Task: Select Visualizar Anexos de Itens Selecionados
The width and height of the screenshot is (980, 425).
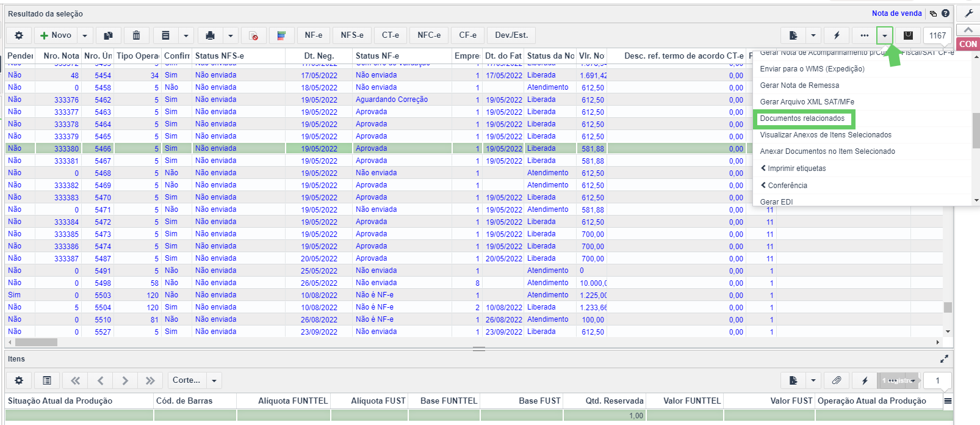Action: 825,135
